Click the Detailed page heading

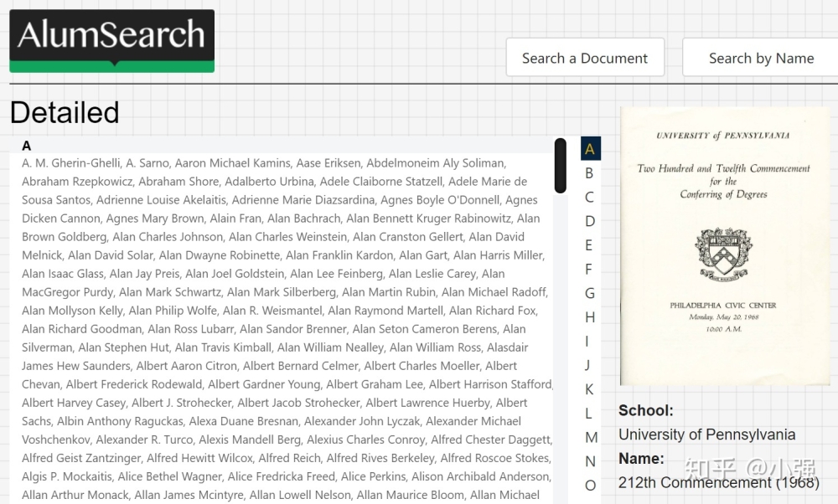click(x=65, y=113)
